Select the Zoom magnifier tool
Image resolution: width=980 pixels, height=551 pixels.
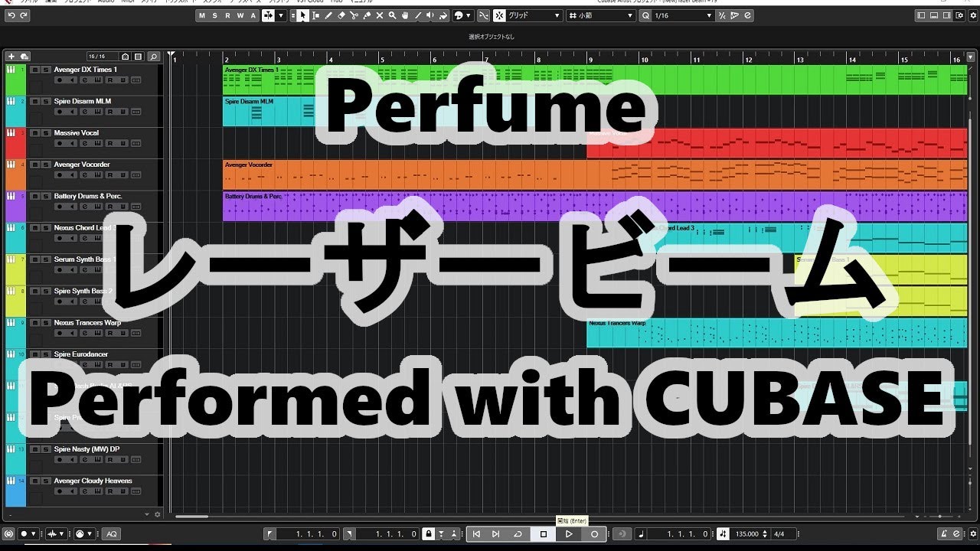(x=392, y=15)
